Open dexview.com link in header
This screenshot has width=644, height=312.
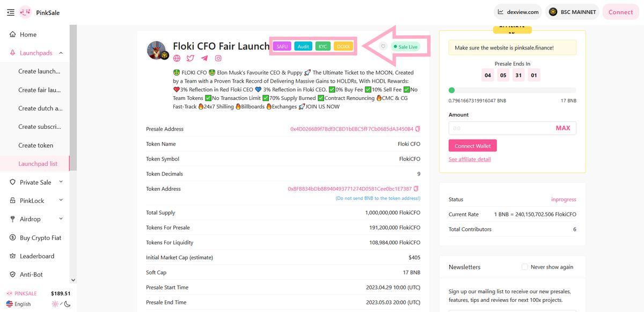(518, 12)
